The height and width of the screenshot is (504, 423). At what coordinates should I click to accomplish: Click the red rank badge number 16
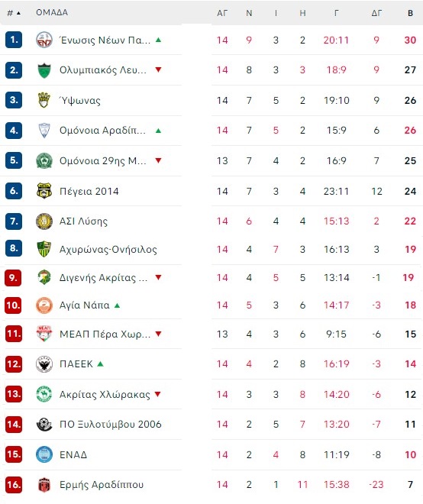pyautogui.click(x=14, y=484)
